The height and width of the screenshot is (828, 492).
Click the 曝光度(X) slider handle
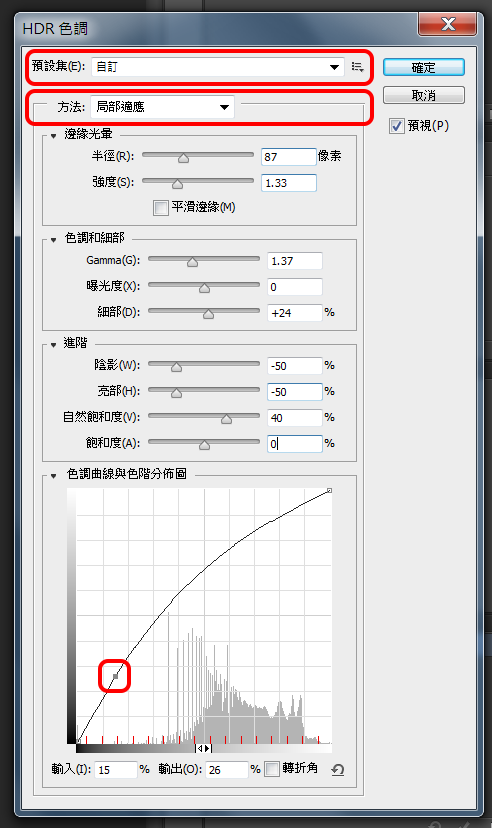pyautogui.click(x=204, y=287)
